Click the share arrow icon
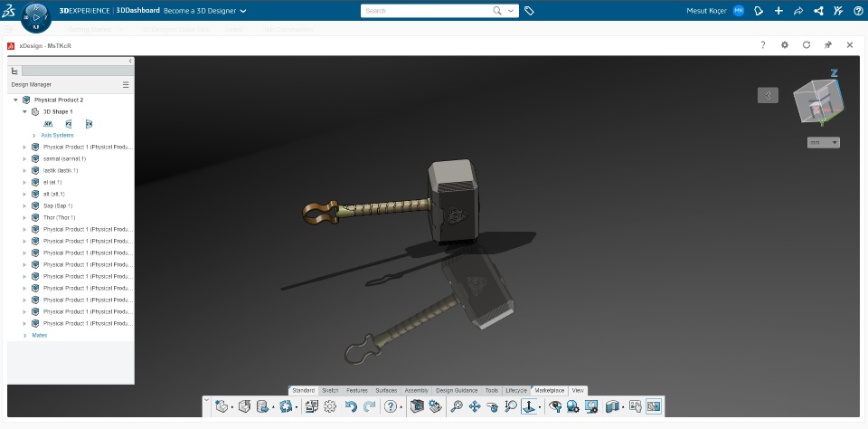Viewport: 868px width, 429px height. point(798,11)
